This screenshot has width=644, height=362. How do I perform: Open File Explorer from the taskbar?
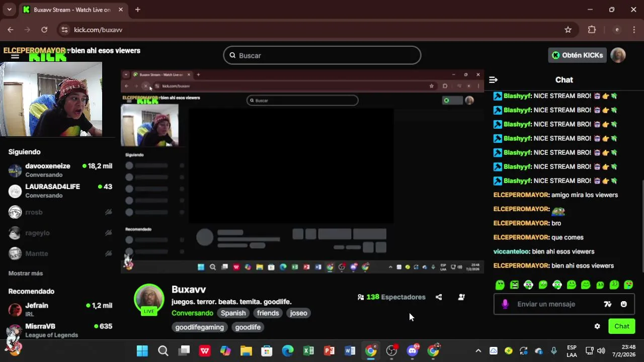point(246,350)
